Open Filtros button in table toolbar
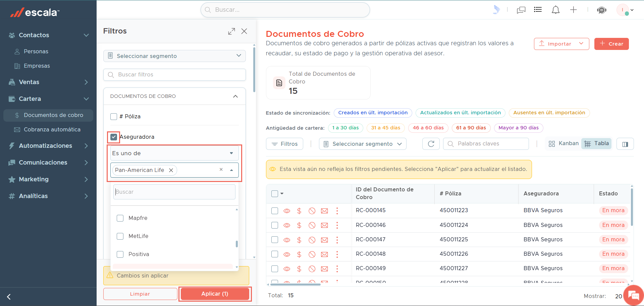Image resolution: width=644 pixels, height=306 pixels. point(284,144)
